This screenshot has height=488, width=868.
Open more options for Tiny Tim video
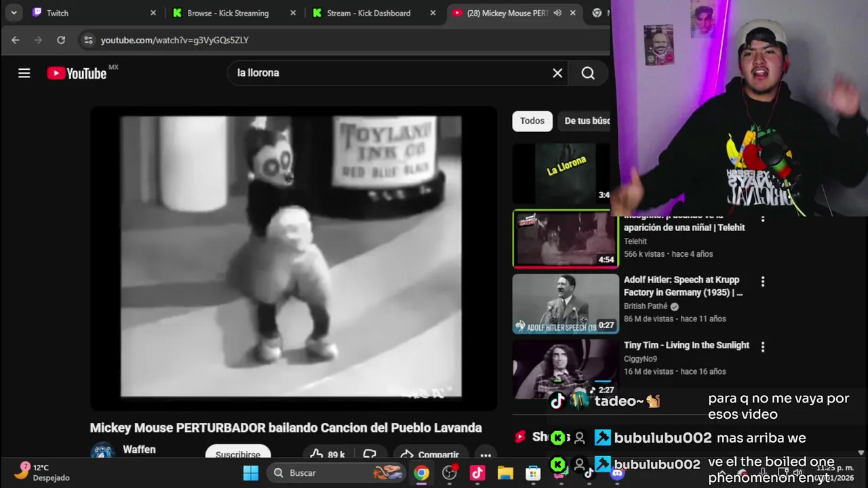pos(763,346)
